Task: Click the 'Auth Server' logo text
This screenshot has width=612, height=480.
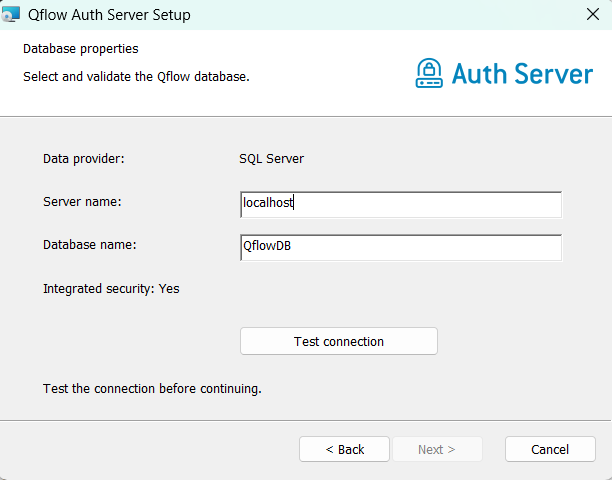Action: pyautogui.click(x=522, y=74)
